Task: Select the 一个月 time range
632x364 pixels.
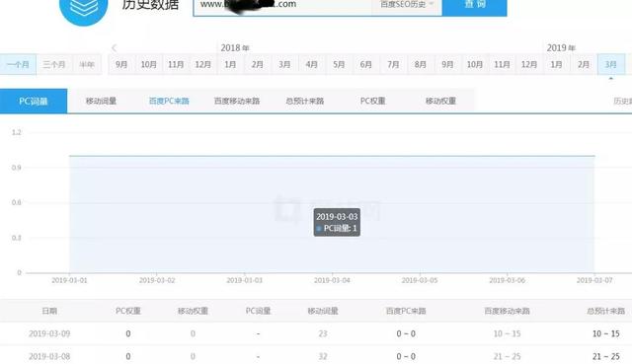Action: (18, 64)
